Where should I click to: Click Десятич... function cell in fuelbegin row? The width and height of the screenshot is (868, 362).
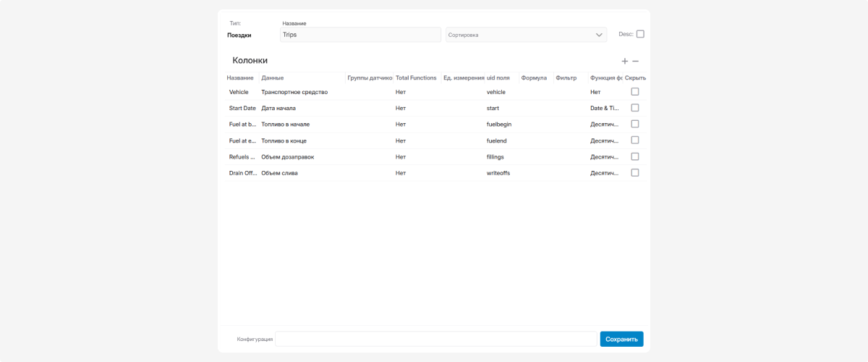tap(605, 124)
